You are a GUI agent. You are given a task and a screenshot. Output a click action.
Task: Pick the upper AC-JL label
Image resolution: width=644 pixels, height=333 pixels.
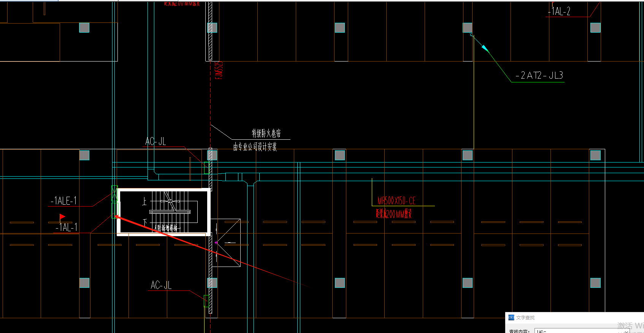click(155, 142)
